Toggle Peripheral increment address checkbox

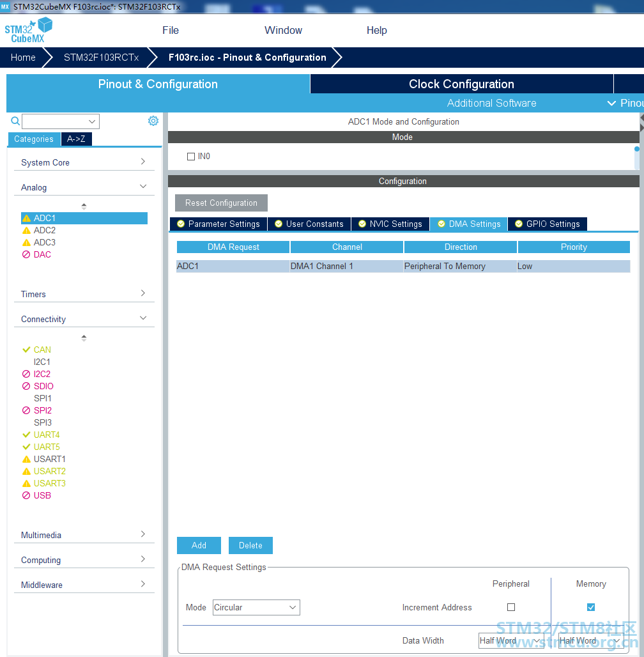click(510, 607)
